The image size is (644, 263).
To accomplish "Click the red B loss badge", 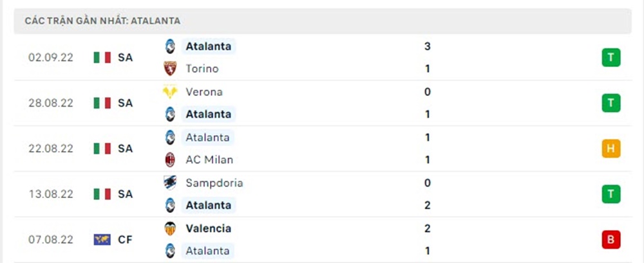I will pyautogui.click(x=611, y=240).
